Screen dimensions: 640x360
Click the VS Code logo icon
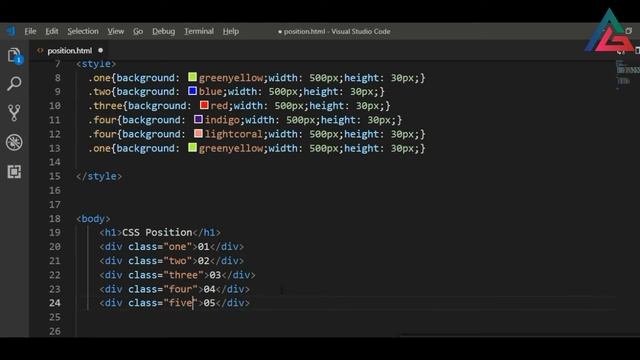(x=11, y=31)
